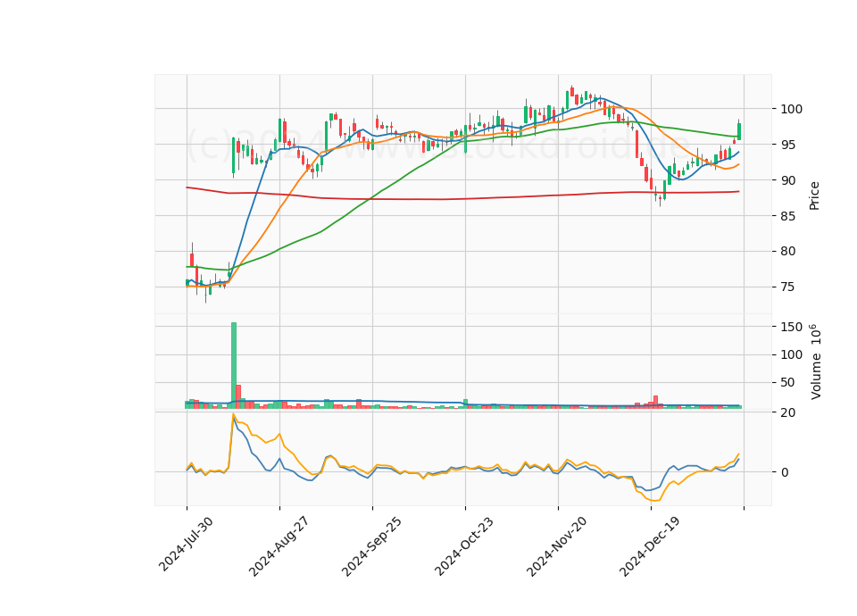Click the 90 price axis value

(788, 180)
